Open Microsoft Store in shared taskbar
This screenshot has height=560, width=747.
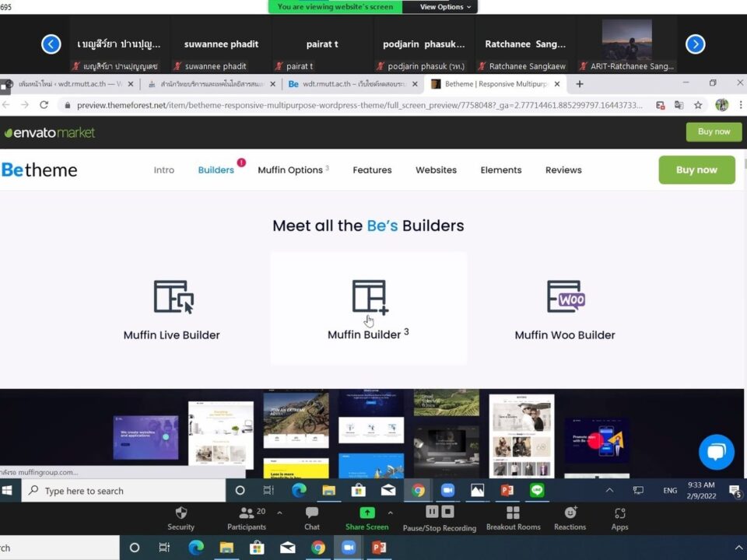(x=358, y=491)
